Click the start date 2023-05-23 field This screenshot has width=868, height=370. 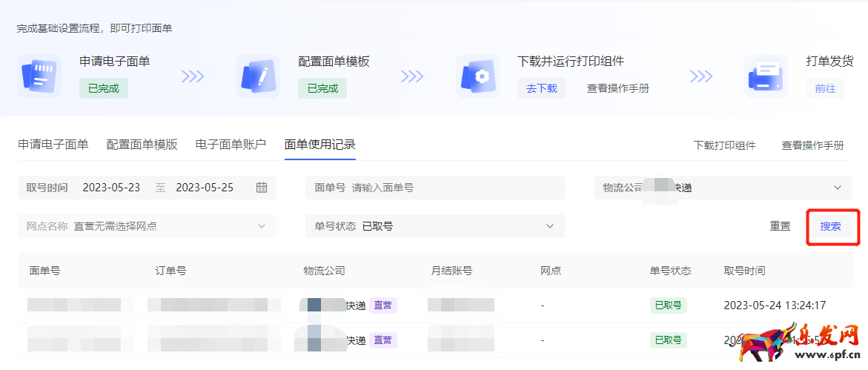[111, 188]
